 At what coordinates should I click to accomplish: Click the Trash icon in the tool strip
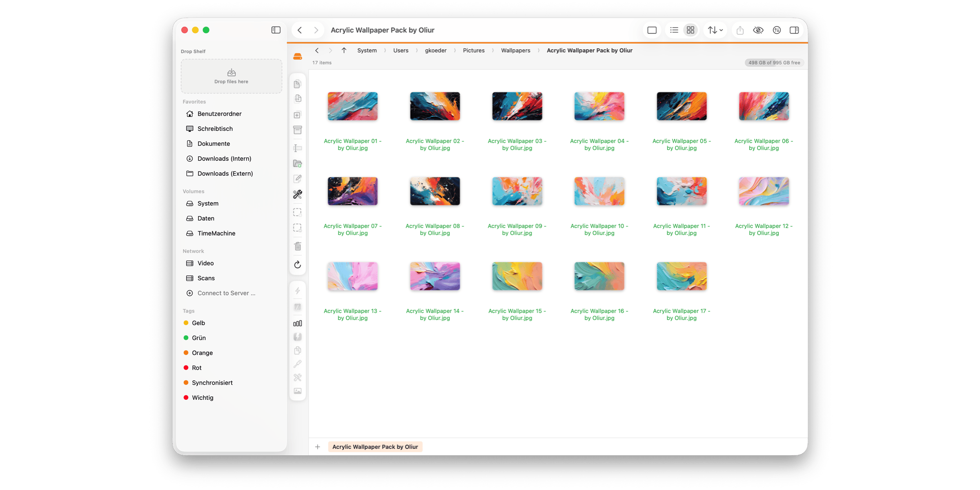pyautogui.click(x=298, y=246)
